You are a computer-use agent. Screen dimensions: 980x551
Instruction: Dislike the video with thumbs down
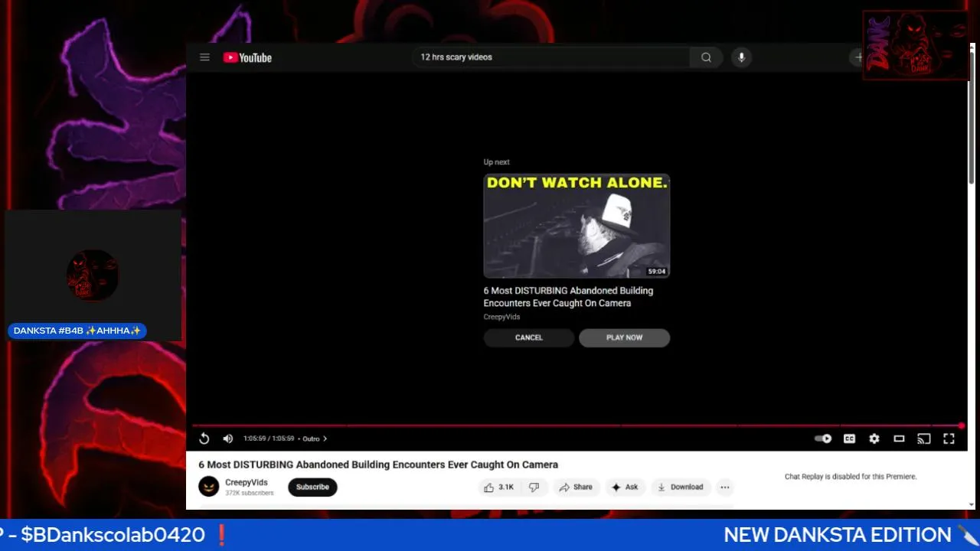534,487
